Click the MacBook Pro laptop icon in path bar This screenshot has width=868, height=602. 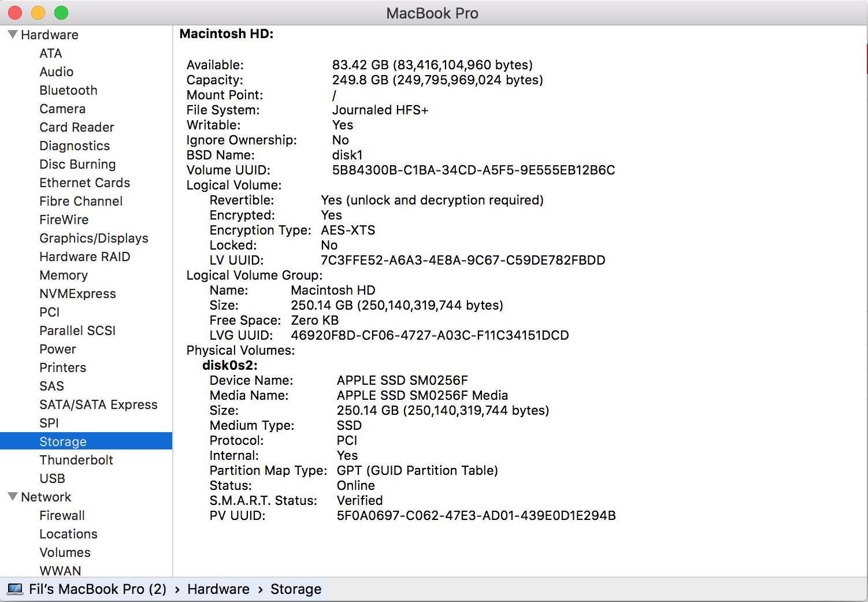[15, 589]
